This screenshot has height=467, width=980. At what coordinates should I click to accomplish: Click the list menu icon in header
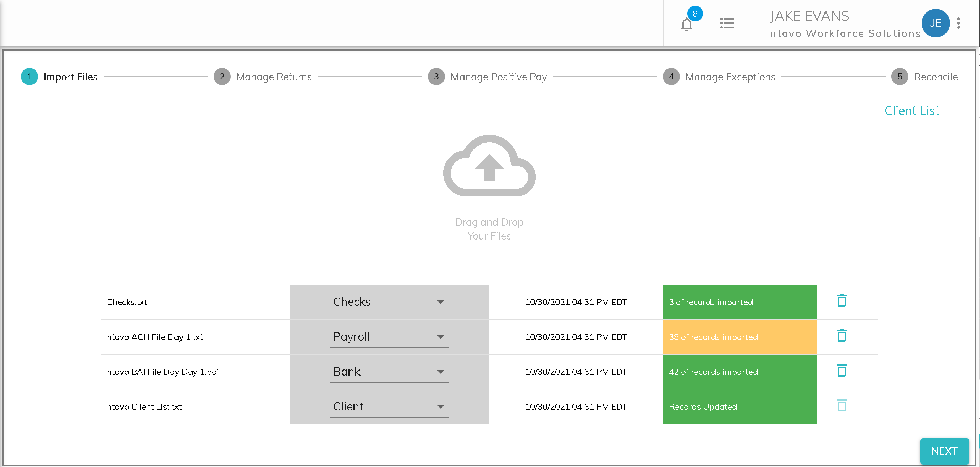[x=727, y=23]
